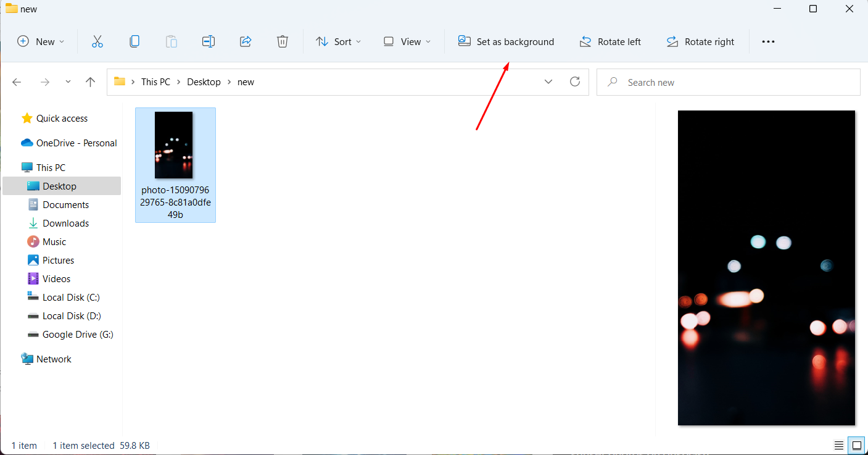Select the photo-1509079629765 thumbnail file

175,164
